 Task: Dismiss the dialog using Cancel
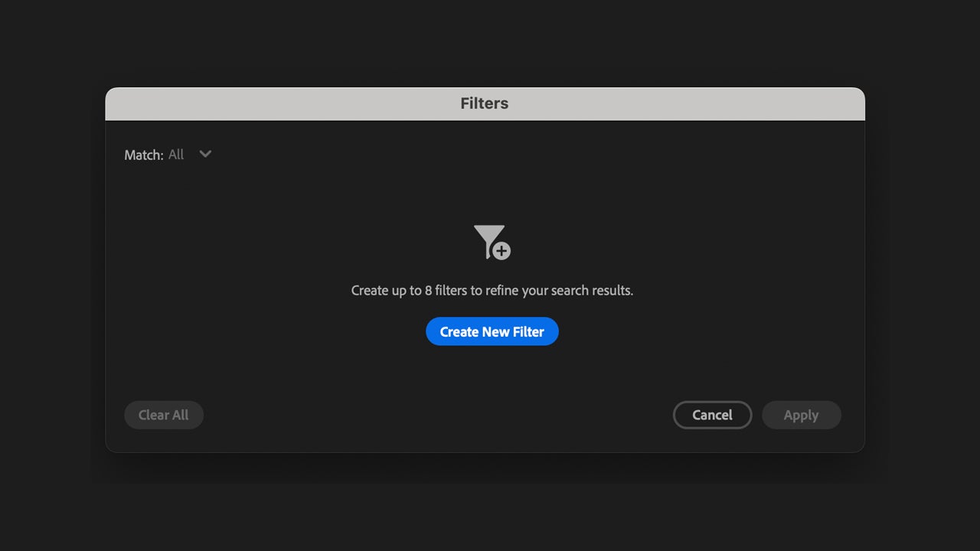712,415
